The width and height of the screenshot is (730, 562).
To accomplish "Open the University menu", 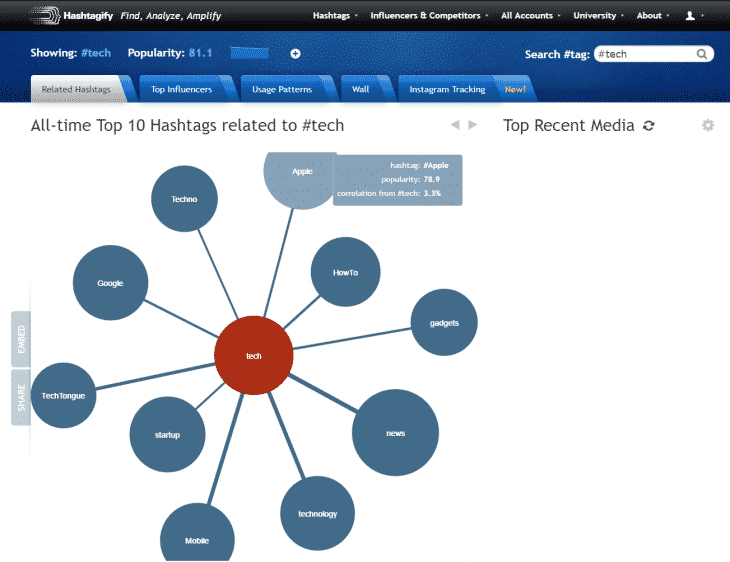I will (x=596, y=16).
